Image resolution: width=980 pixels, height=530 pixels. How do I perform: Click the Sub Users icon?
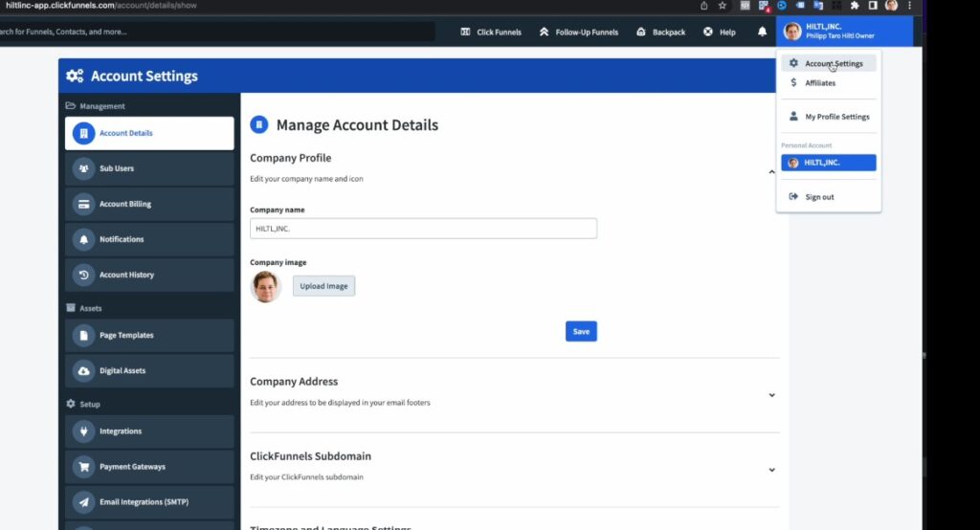(x=84, y=168)
